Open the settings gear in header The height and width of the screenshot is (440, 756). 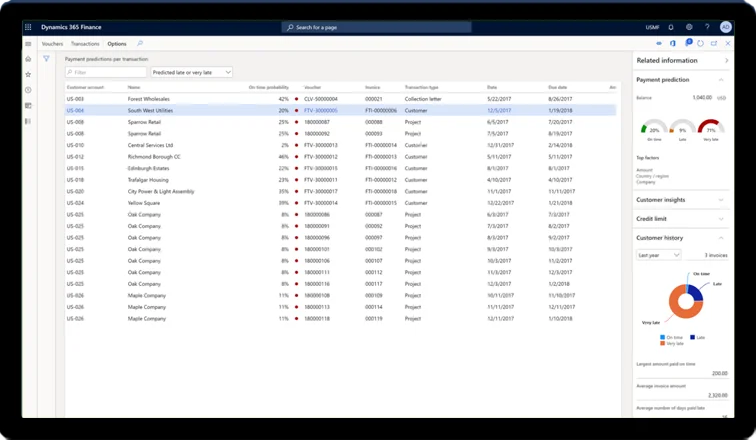point(688,27)
